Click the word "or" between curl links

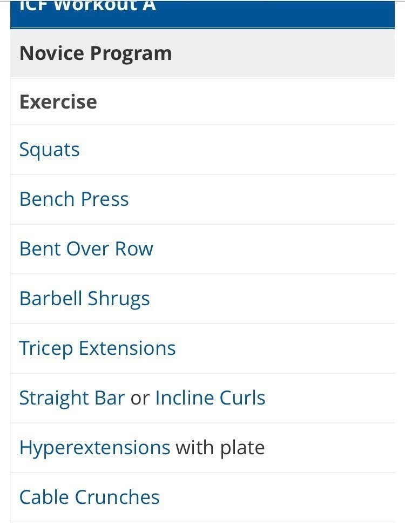pos(140,399)
